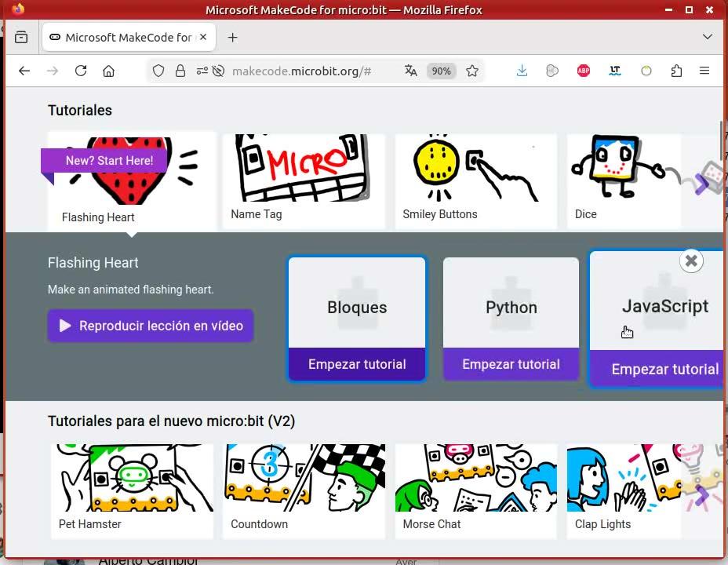Open the Name Tag tutorial card
Image resolution: width=728 pixels, height=565 pixels.
tap(304, 181)
